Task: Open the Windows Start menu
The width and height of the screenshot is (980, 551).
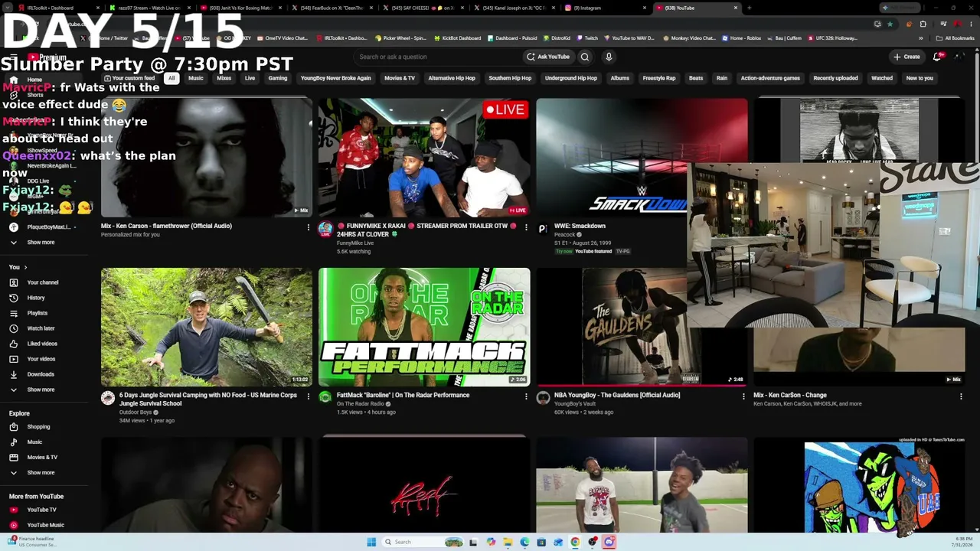Action: coord(371,542)
